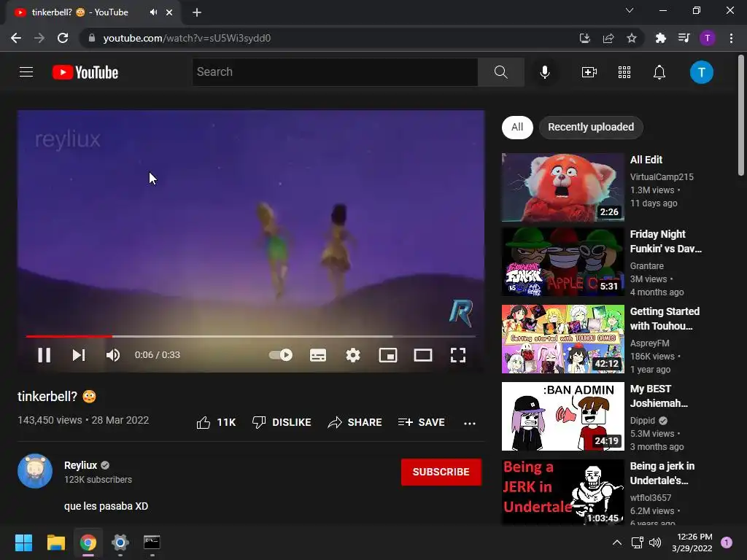This screenshot has height=560, width=747.
Task: Start voice search with the microphone
Action: (x=545, y=72)
